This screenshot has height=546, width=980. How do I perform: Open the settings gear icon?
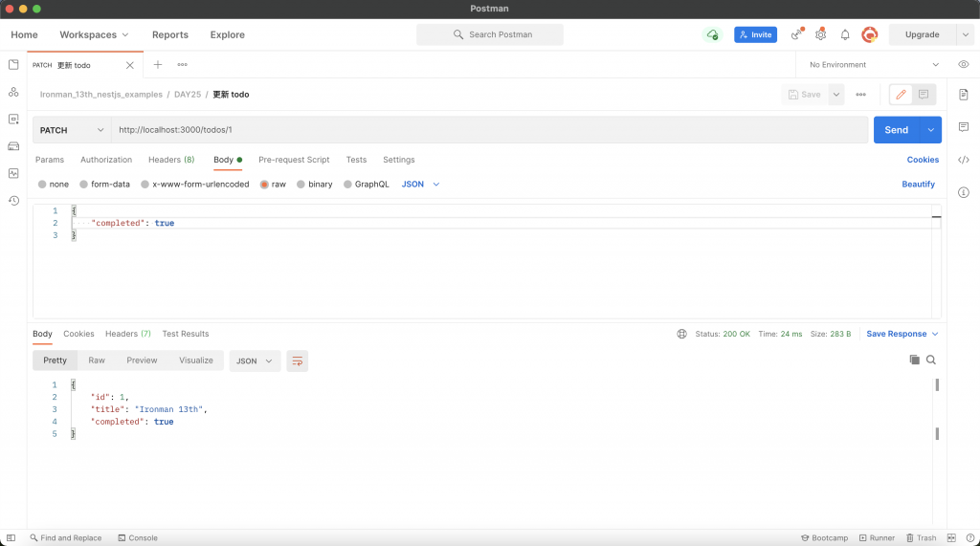point(820,34)
